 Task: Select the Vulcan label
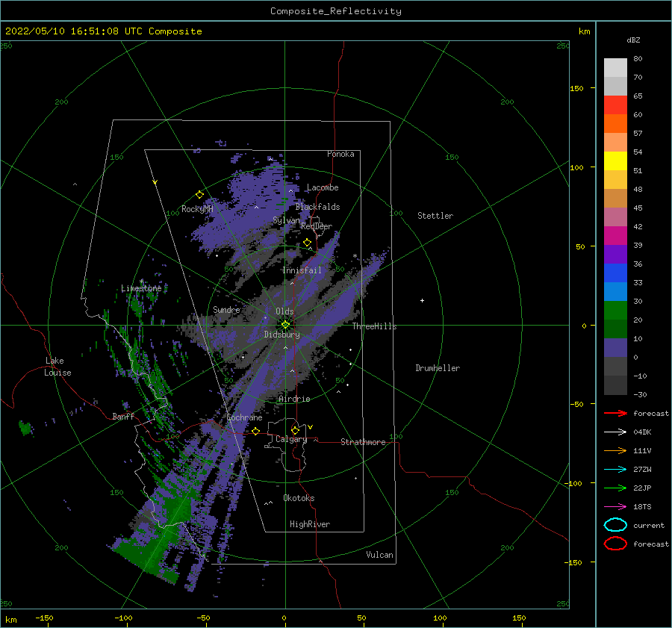pos(379,554)
